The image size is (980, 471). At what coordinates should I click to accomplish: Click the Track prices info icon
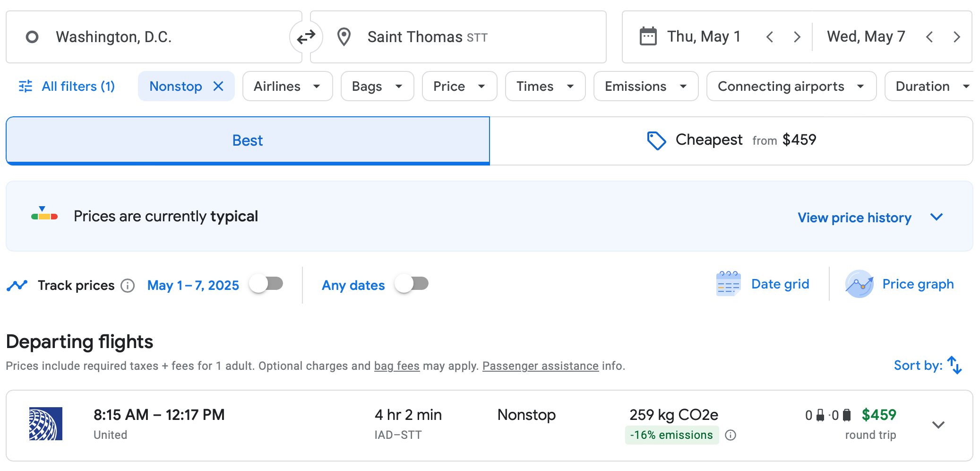click(x=128, y=286)
